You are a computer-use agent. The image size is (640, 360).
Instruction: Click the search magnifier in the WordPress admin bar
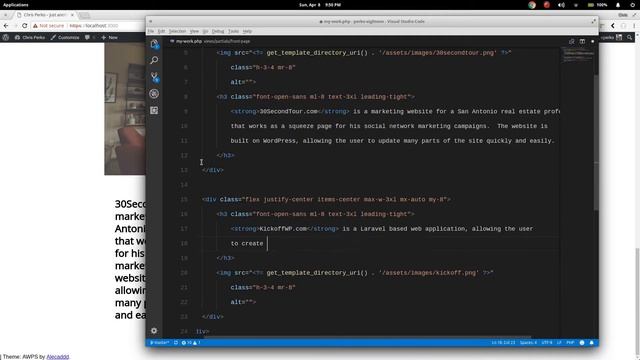pos(630,37)
